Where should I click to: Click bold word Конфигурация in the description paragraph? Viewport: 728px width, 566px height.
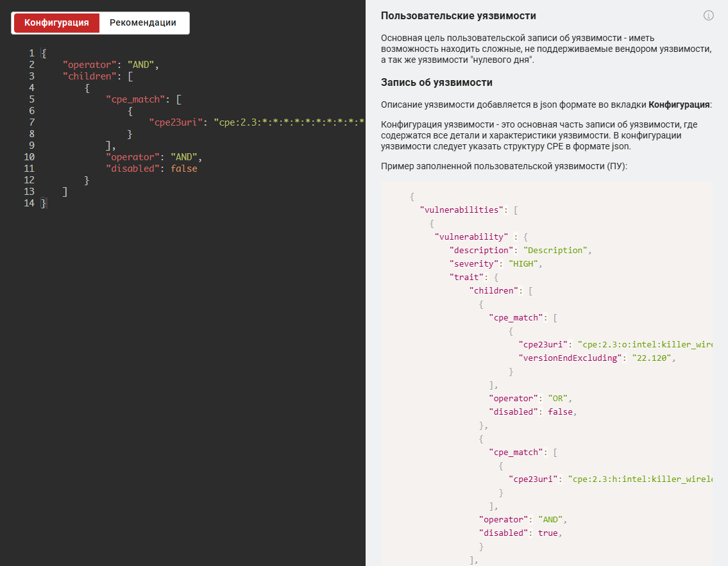(x=679, y=105)
